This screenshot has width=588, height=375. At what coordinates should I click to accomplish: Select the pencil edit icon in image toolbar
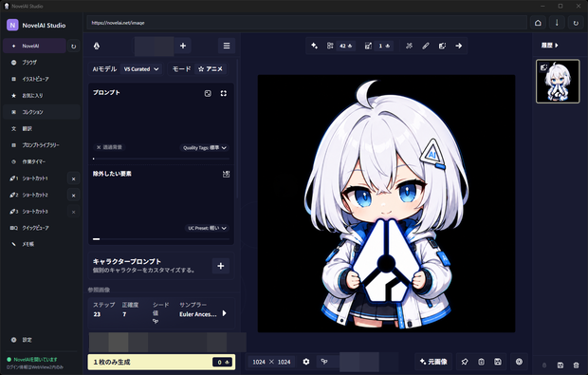coord(426,46)
